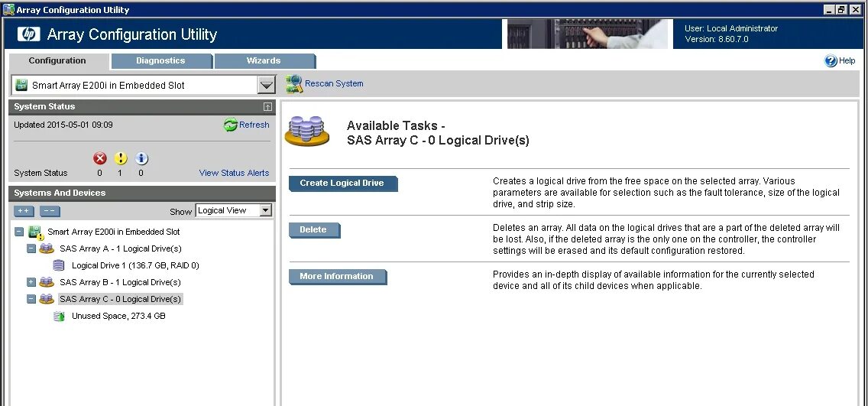
Task: Select SAS Array B - 1 Logical Drive(s)
Action: point(120,282)
